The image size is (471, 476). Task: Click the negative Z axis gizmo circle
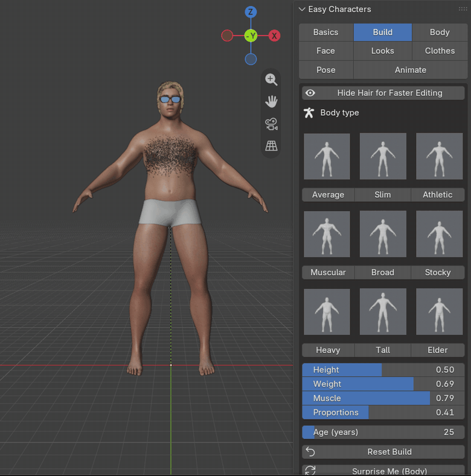click(251, 59)
